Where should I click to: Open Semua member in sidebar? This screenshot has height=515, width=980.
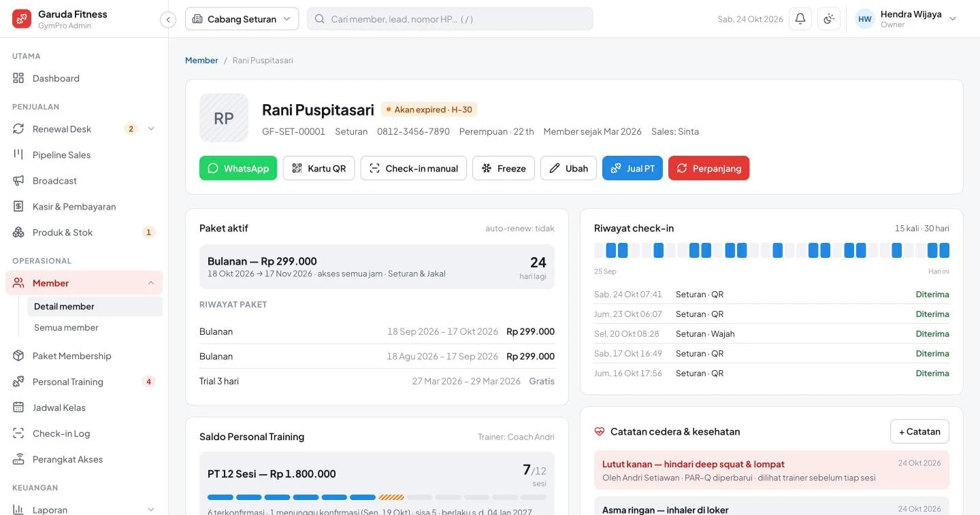(x=95, y=327)
